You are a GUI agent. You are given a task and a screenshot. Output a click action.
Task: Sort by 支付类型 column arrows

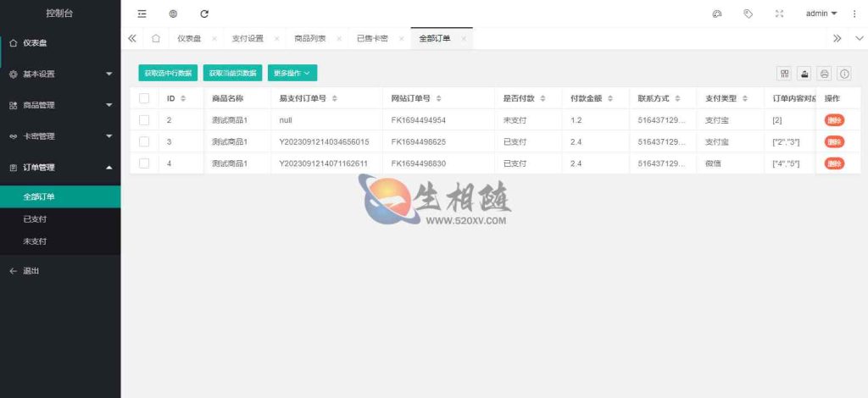tap(745, 98)
